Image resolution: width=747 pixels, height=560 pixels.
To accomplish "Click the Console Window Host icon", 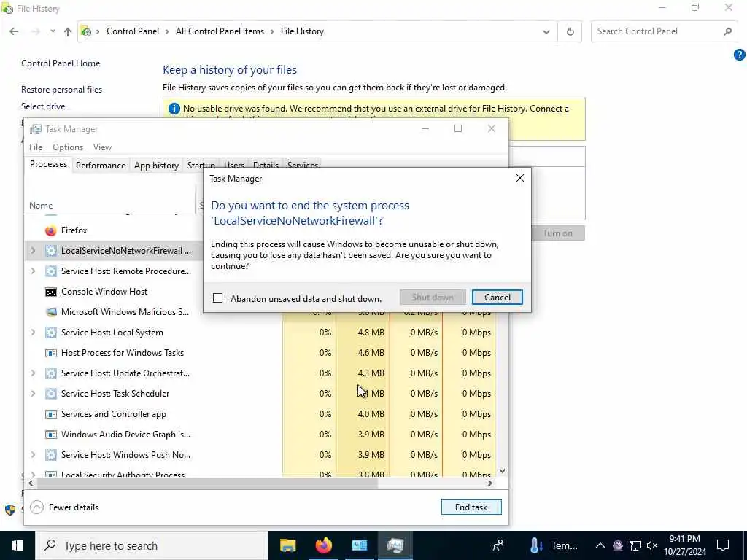I will click(50, 292).
